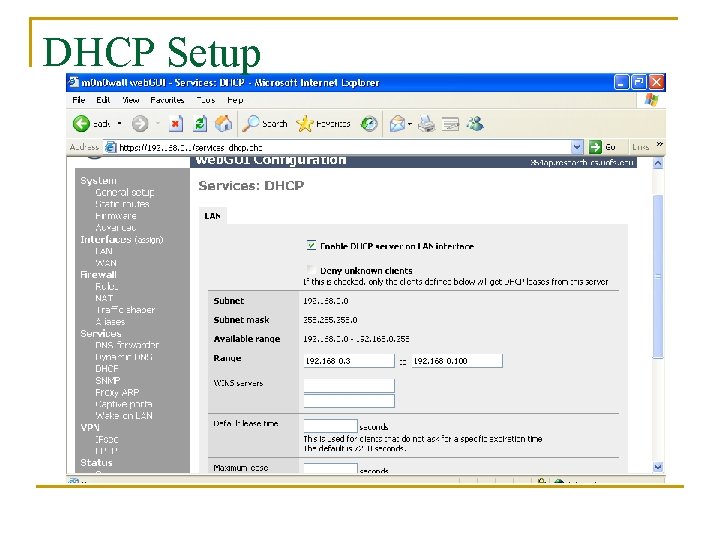The image size is (720, 540).
Task: Open IPsec VPN link
Action: tap(107, 439)
